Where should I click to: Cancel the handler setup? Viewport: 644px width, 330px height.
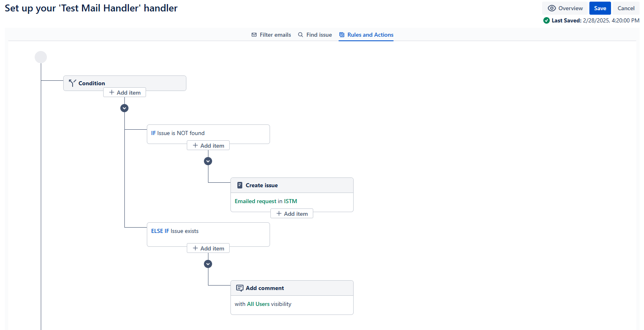pyautogui.click(x=626, y=8)
